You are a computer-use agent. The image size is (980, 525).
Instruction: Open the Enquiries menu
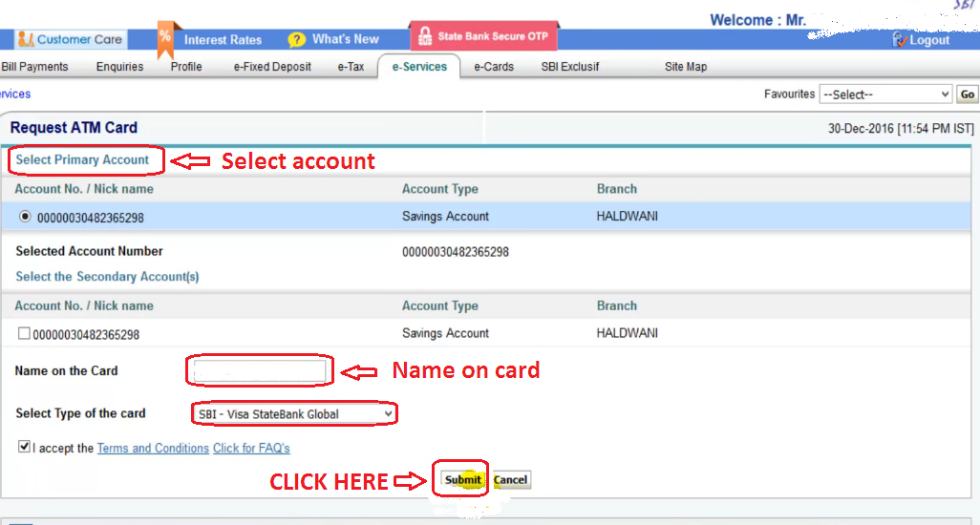coord(119,66)
